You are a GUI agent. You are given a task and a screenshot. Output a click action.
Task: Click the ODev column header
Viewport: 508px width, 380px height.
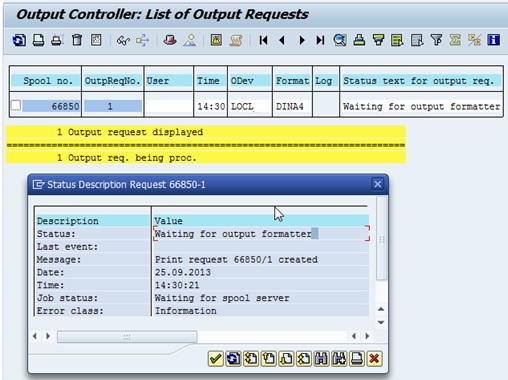[x=250, y=81]
